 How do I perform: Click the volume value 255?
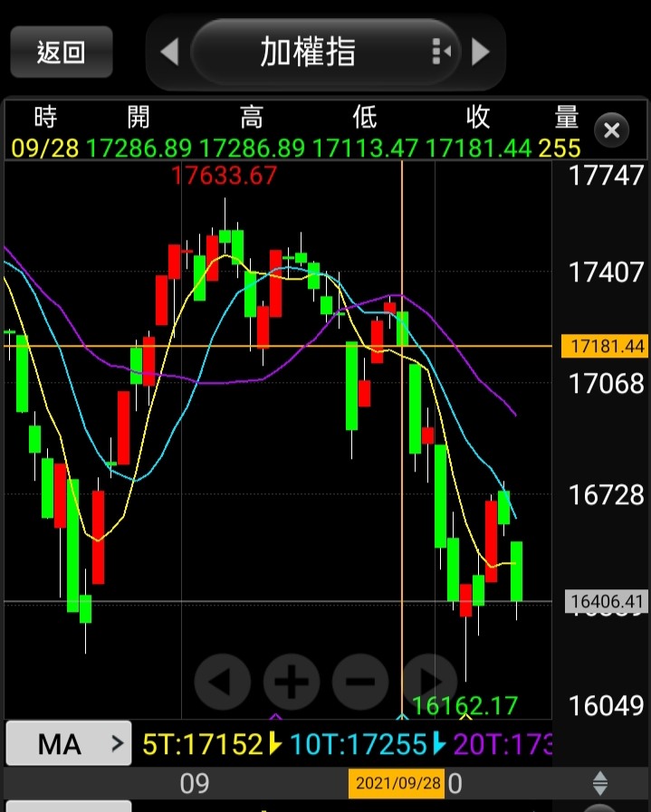coord(560,148)
